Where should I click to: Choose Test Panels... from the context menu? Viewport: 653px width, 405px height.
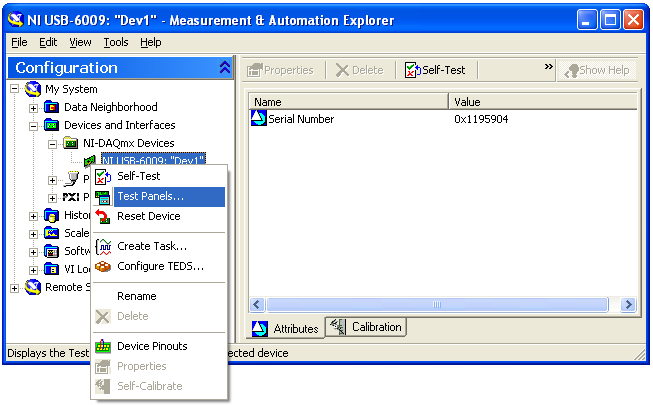159,197
